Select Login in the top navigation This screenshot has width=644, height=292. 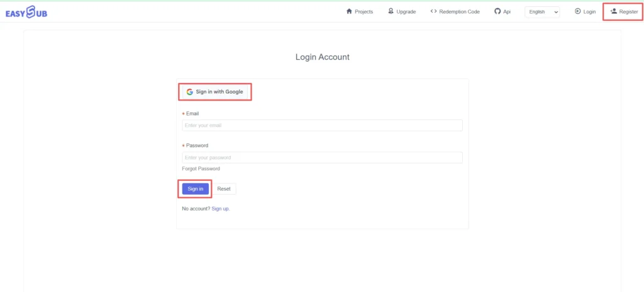pos(585,11)
